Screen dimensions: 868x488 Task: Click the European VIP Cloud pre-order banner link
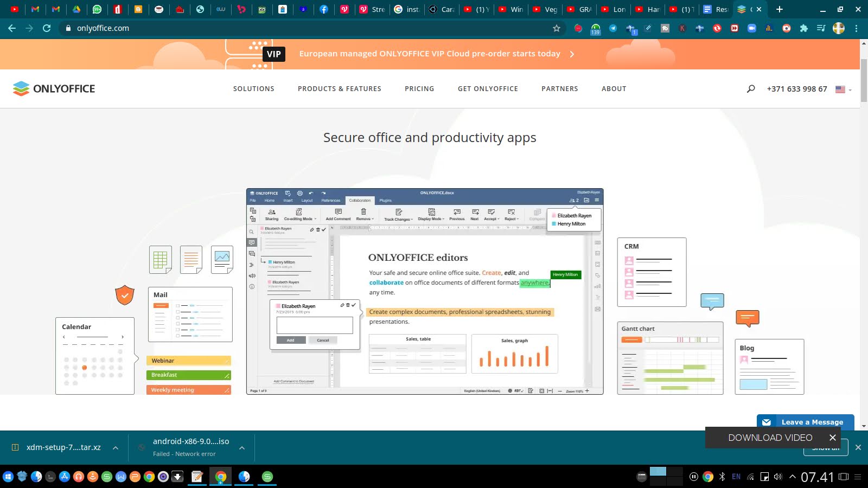pos(430,54)
